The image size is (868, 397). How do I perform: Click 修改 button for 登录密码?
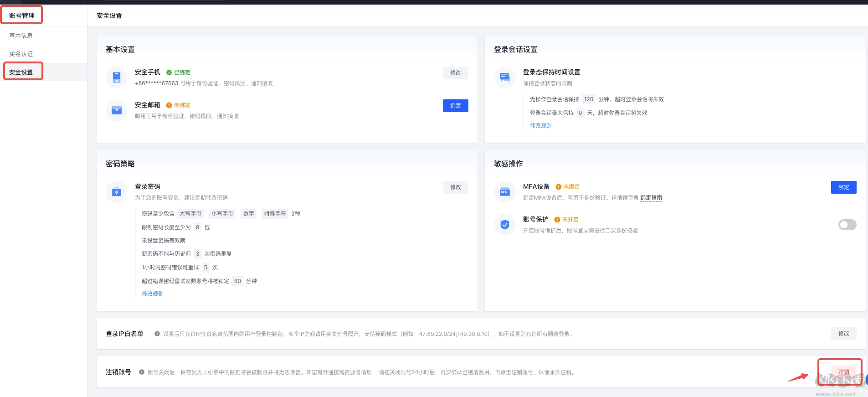pyautogui.click(x=455, y=187)
